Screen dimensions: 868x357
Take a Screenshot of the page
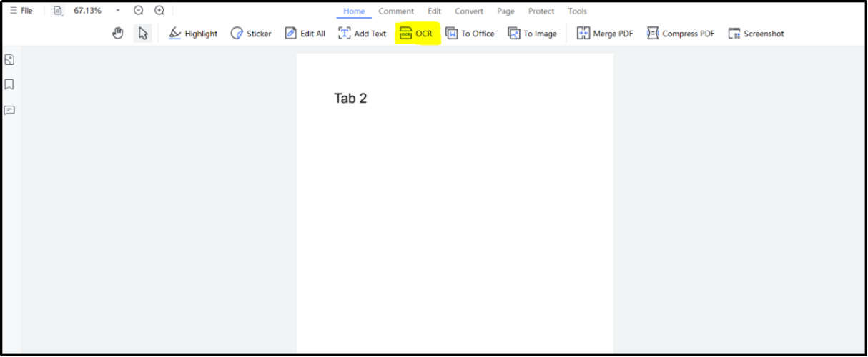pos(756,34)
